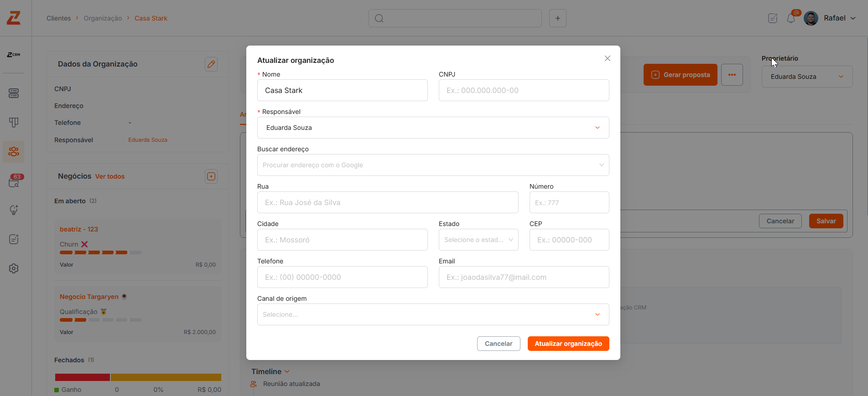Click add business plus icon beside Negócios

(x=211, y=176)
